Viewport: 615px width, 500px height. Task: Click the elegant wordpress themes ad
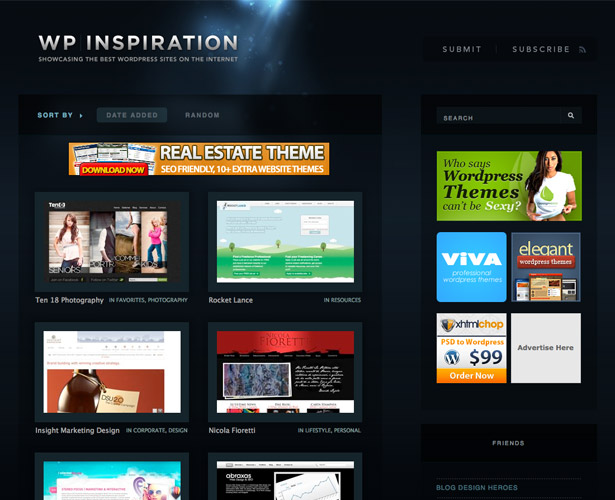coord(546,267)
